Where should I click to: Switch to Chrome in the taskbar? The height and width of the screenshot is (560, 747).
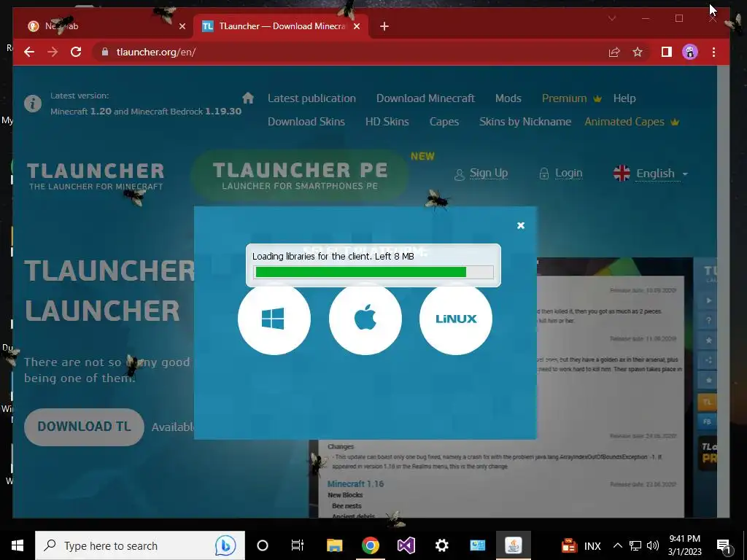pyautogui.click(x=370, y=545)
